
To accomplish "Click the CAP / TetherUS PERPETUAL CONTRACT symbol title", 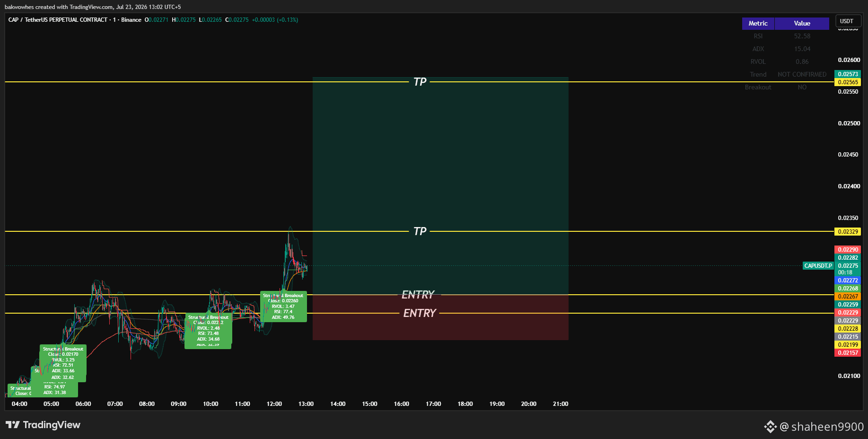I will point(58,20).
